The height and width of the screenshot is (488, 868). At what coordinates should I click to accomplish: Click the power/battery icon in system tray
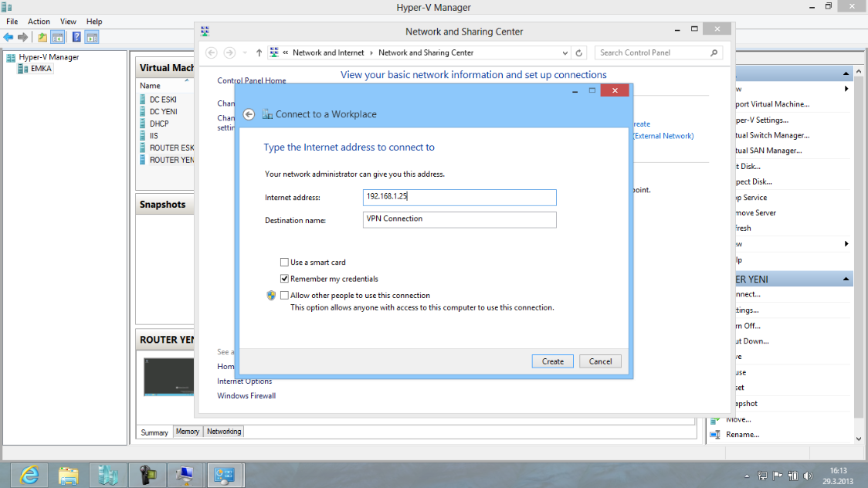793,476
